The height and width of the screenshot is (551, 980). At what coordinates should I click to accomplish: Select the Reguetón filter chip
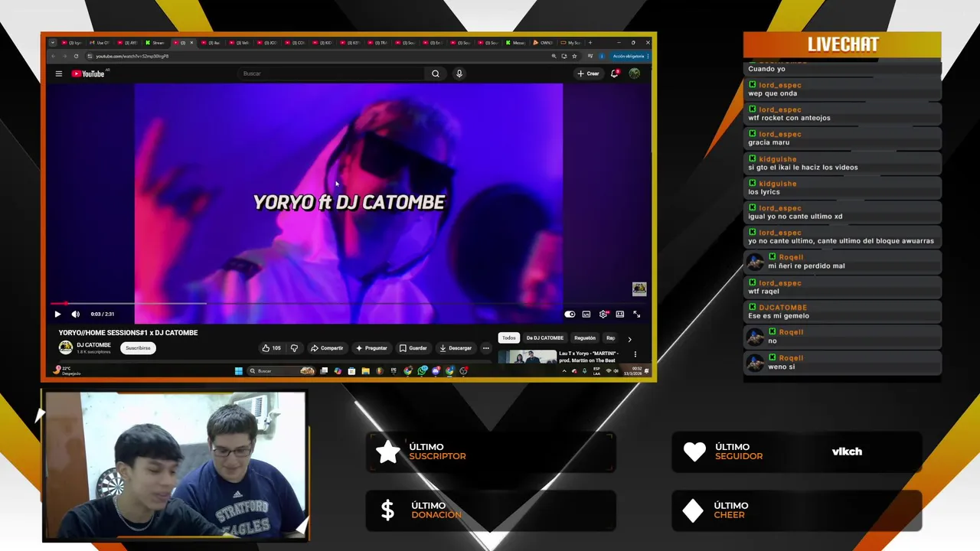tap(585, 338)
